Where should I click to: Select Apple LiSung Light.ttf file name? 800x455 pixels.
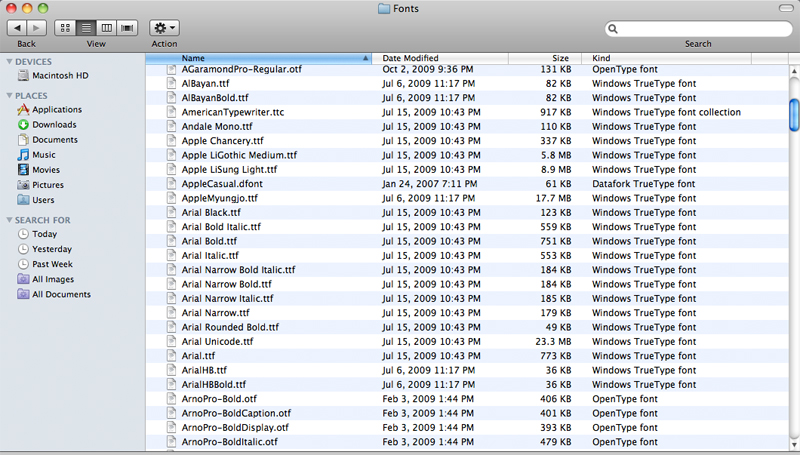pyautogui.click(x=231, y=169)
